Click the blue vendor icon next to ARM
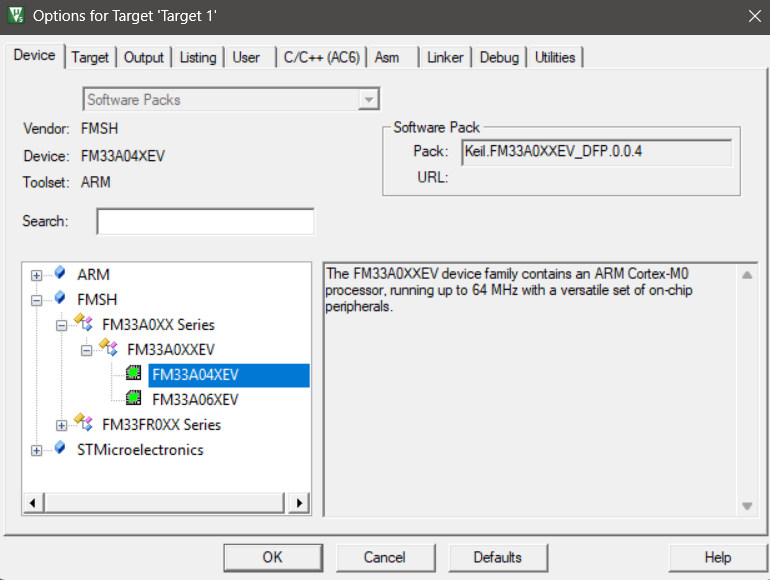Screen dimensions: 770x580 point(61,274)
